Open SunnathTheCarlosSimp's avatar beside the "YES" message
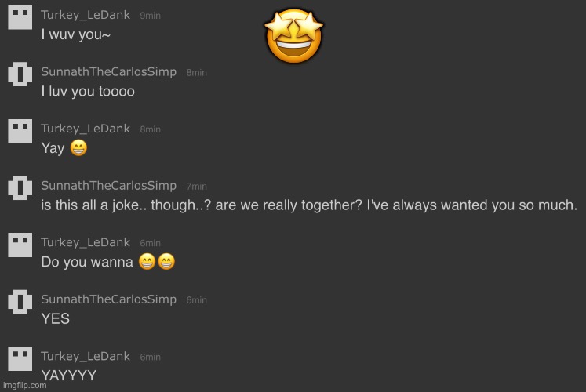 coord(20,302)
